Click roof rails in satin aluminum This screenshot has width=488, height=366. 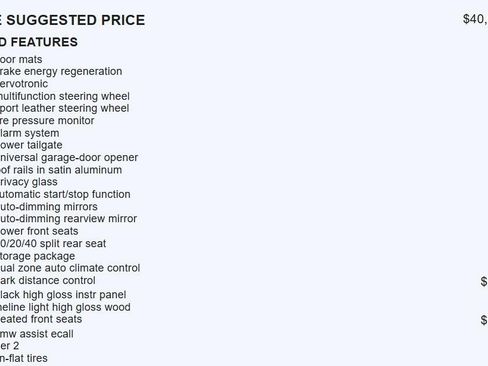[x=61, y=170]
